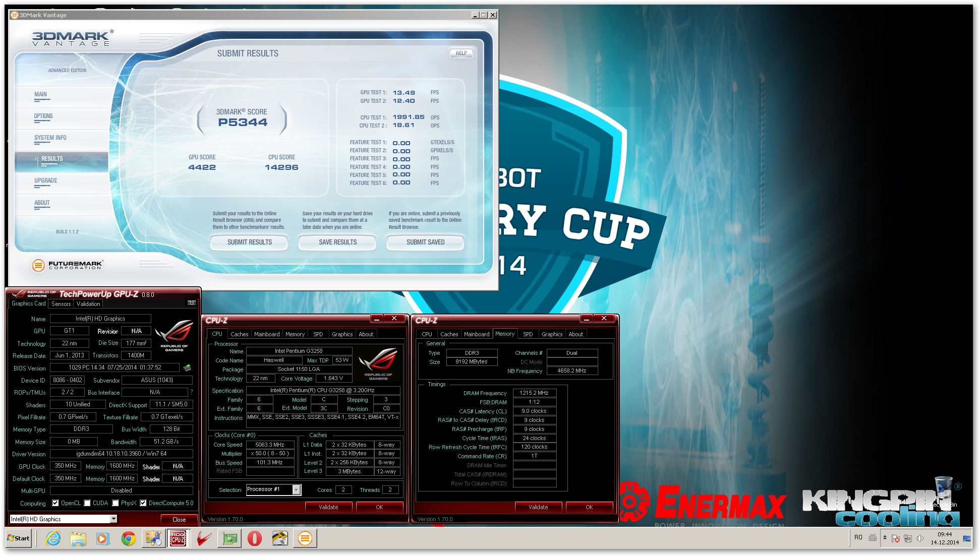Click the Bus Interface question mark icon
Image resolution: width=980 pixels, height=556 pixels.
pos(191,392)
